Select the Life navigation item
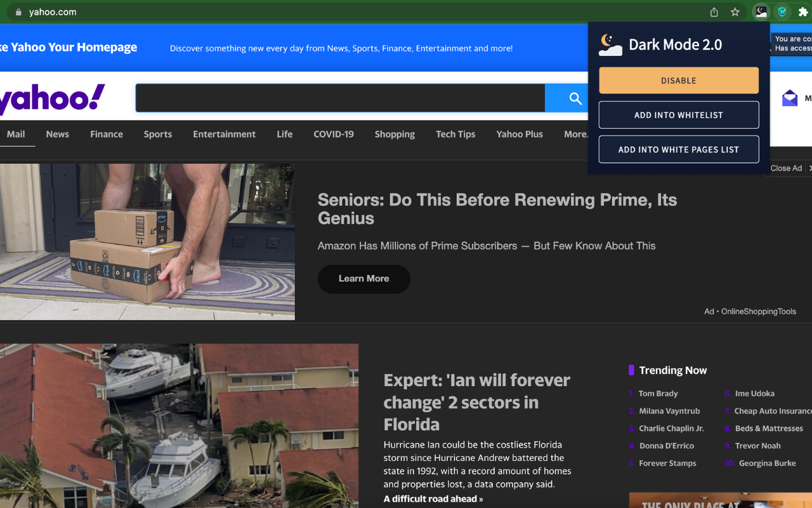Screen dimensions: 812x508 click(x=285, y=134)
